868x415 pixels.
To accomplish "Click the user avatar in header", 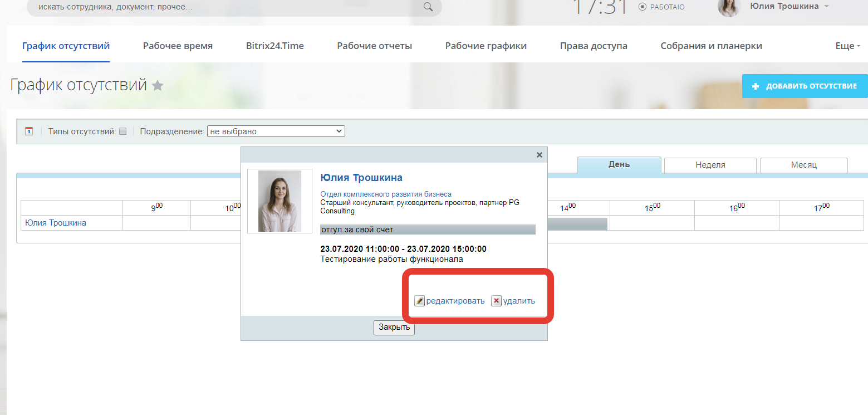I will click(728, 7).
